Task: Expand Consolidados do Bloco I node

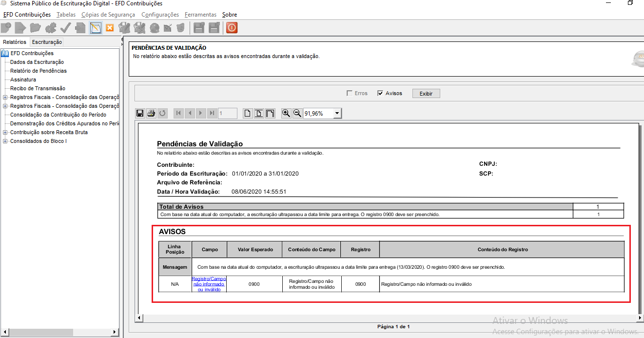Action: [5, 141]
